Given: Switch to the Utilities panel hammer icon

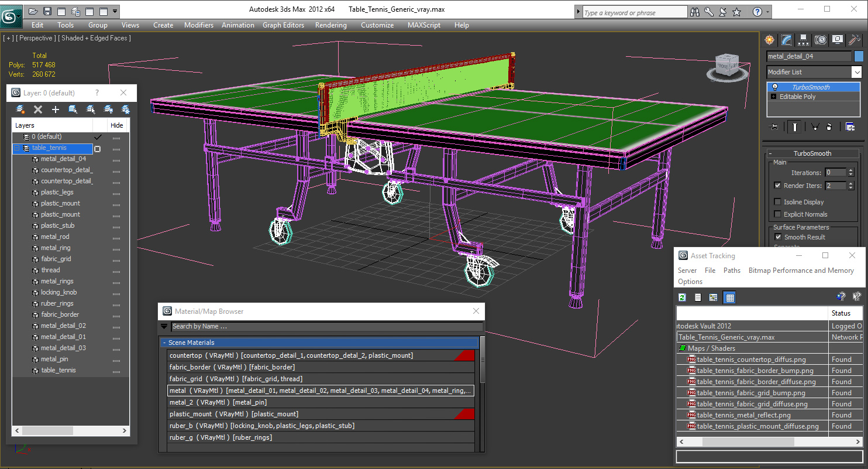Looking at the screenshot, I should tap(855, 40).
